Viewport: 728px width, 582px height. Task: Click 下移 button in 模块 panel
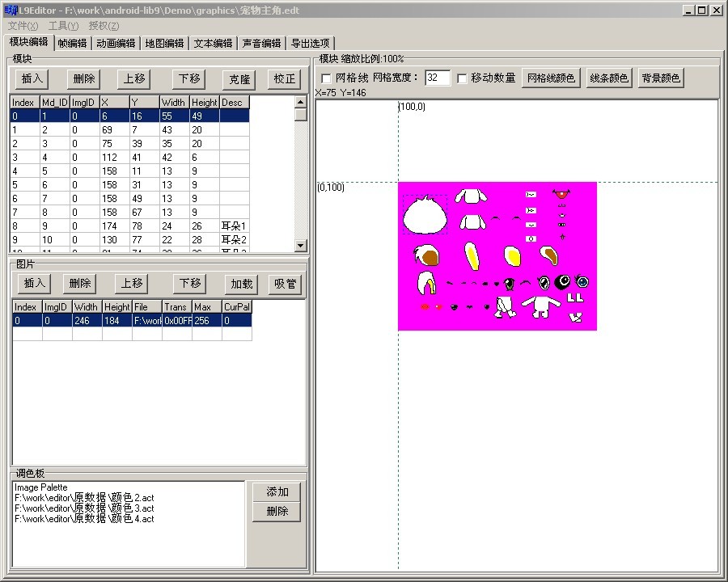click(x=189, y=79)
